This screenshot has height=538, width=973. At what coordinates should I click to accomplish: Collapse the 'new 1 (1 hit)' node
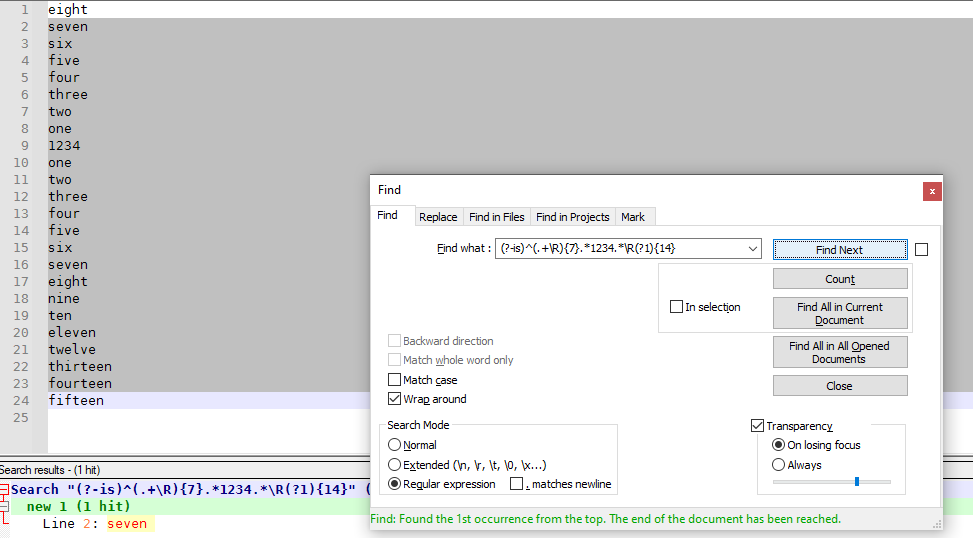(4, 506)
